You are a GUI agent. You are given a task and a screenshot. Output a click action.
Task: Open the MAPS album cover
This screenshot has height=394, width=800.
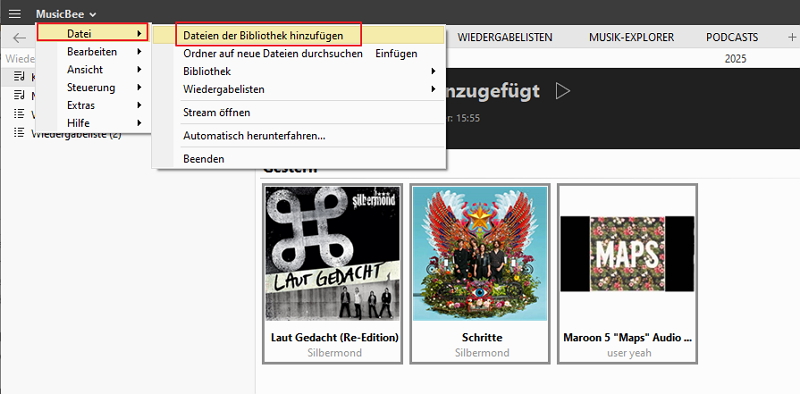pyautogui.click(x=627, y=254)
